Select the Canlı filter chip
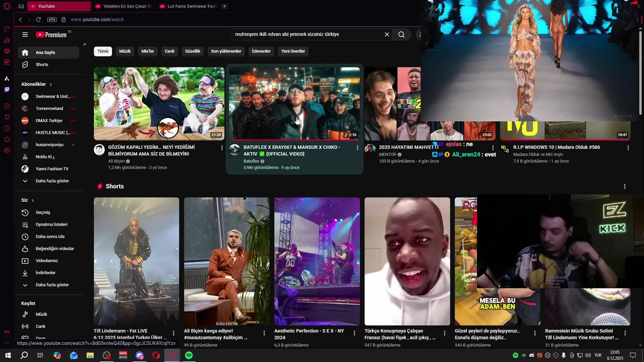 170,51
